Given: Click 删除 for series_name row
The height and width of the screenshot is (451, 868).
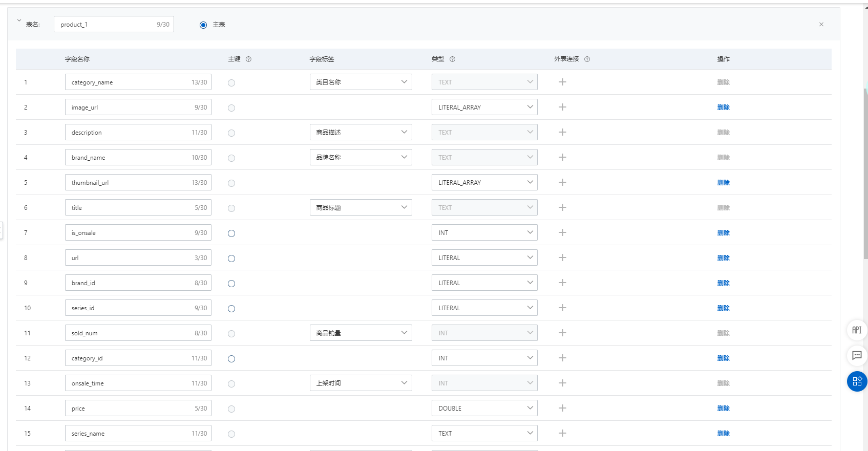Looking at the screenshot, I should click(723, 434).
